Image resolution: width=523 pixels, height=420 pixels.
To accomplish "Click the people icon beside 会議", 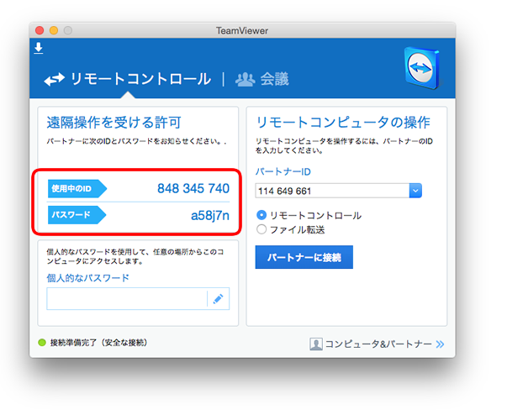I will click(x=246, y=79).
